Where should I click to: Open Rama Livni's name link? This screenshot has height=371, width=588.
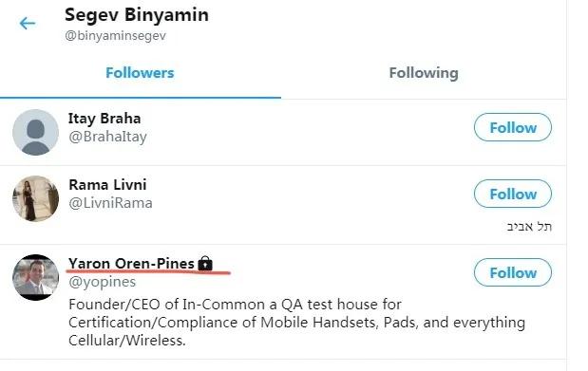pos(107,185)
